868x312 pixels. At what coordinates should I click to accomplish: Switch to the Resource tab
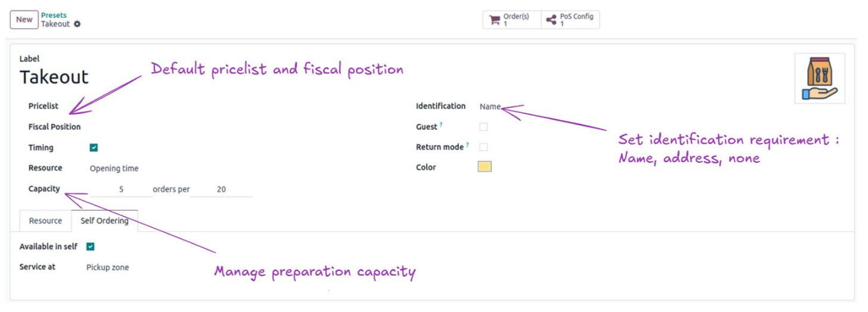point(45,221)
